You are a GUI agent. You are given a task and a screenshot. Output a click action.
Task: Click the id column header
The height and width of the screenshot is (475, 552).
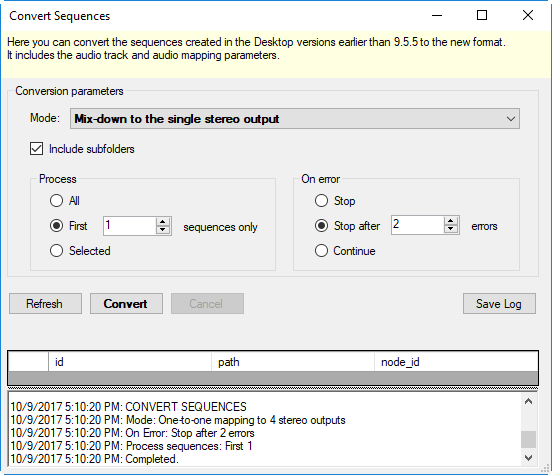tap(130, 362)
